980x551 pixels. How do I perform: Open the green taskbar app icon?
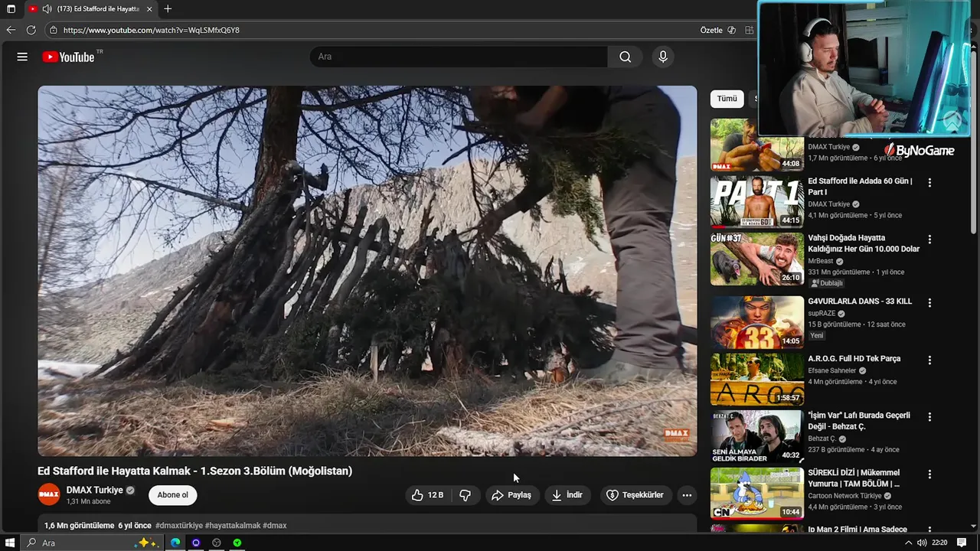(x=237, y=543)
